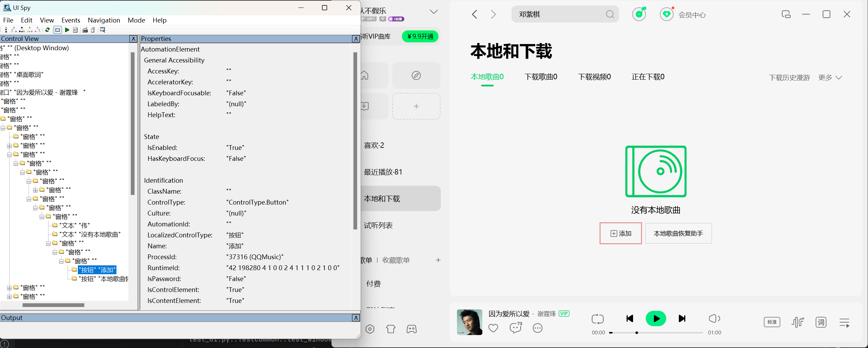Toggle desktop lyrics 词 button
Image resolution: width=868 pixels, height=348 pixels.
tap(821, 322)
